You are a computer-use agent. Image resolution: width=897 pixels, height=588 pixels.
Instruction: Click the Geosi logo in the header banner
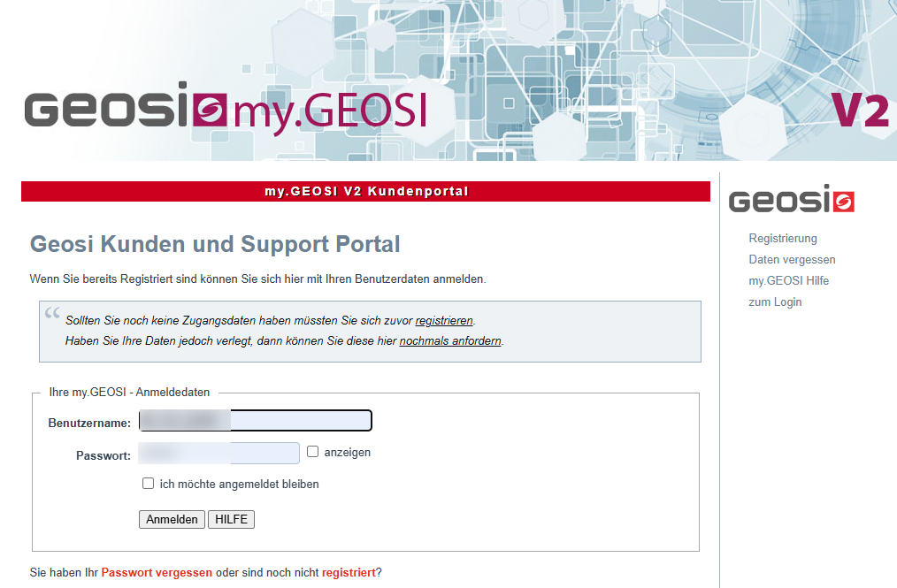click(x=126, y=105)
